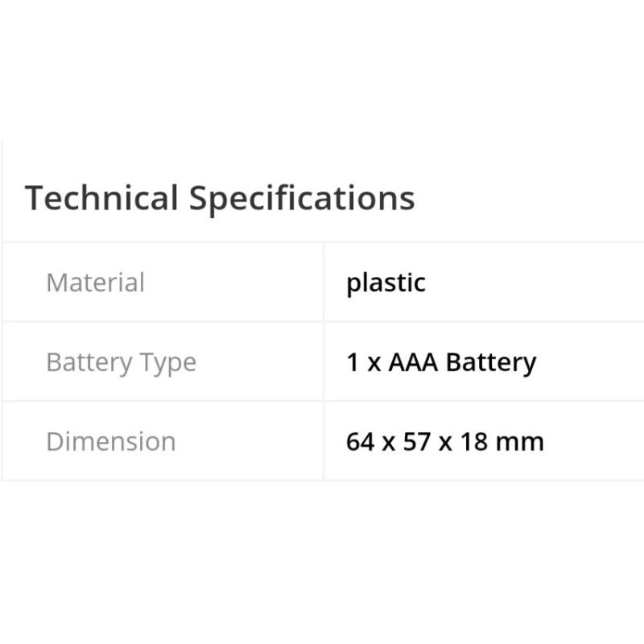The width and height of the screenshot is (644, 644).
Task: Click the "1" quantity in the battery value
Action: click(x=352, y=362)
